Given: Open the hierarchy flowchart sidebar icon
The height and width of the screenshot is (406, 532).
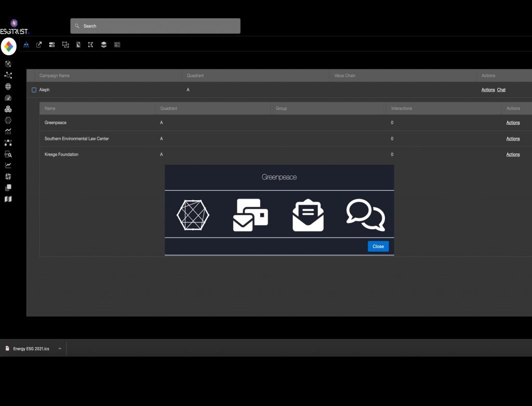Looking at the screenshot, I should tap(8, 143).
